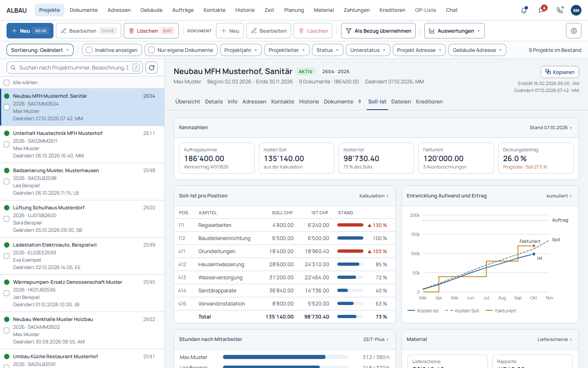Open the Sortierung: Geändert dropdown
588x368 pixels.
pyautogui.click(x=40, y=50)
